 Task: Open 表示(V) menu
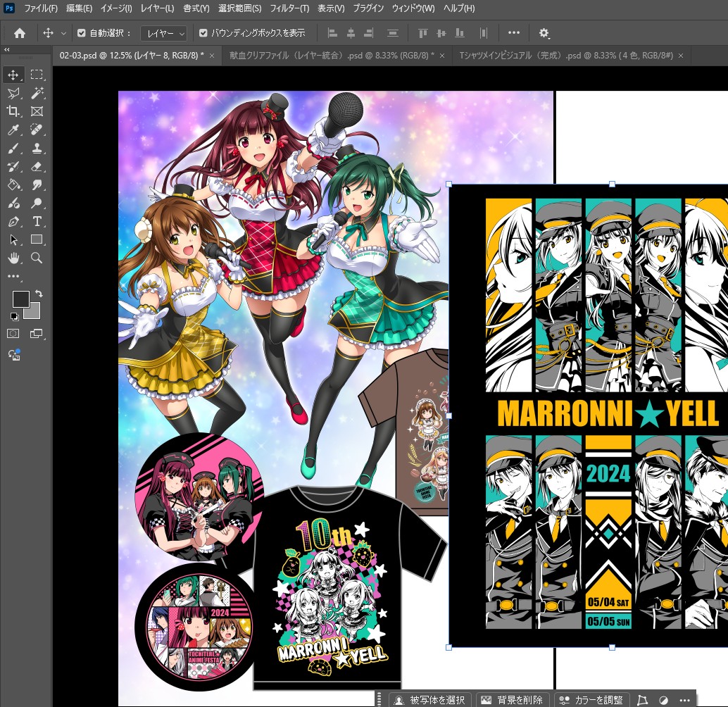[x=331, y=8]
